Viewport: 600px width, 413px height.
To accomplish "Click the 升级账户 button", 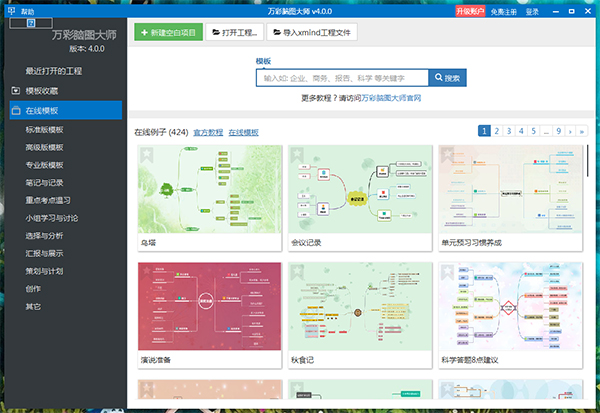I will pyautogui.click(x=469, y=11).
